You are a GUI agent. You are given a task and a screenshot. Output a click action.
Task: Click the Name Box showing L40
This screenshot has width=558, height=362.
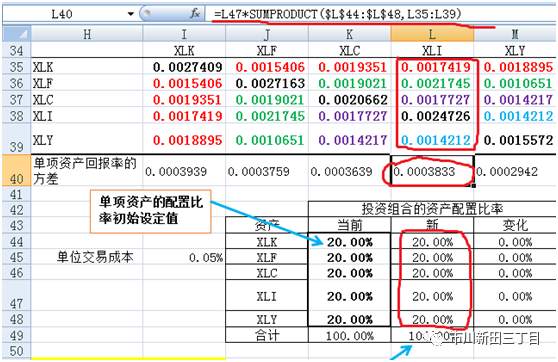click(x=62, y=14)
